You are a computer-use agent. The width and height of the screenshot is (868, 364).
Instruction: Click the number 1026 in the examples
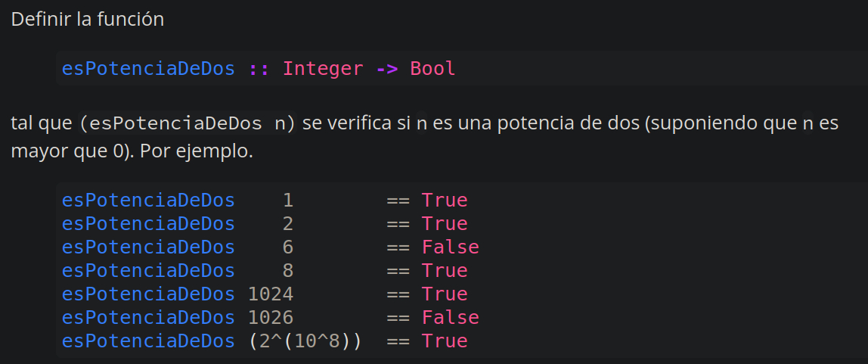point(271,318)
